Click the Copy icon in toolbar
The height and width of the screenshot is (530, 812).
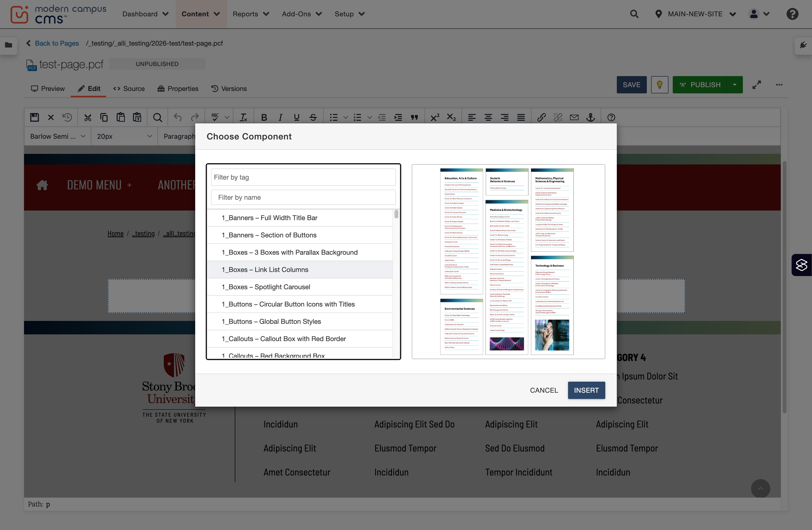104,117
